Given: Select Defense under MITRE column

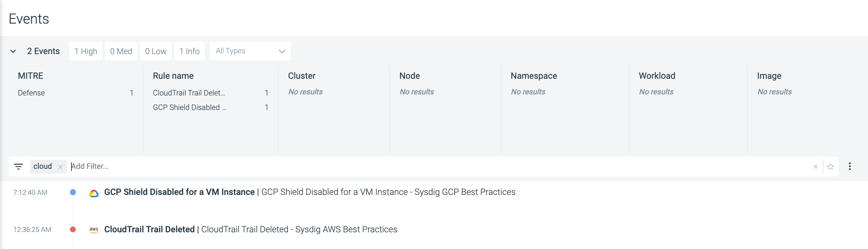Looking at the screenshot, I should 32,93.
